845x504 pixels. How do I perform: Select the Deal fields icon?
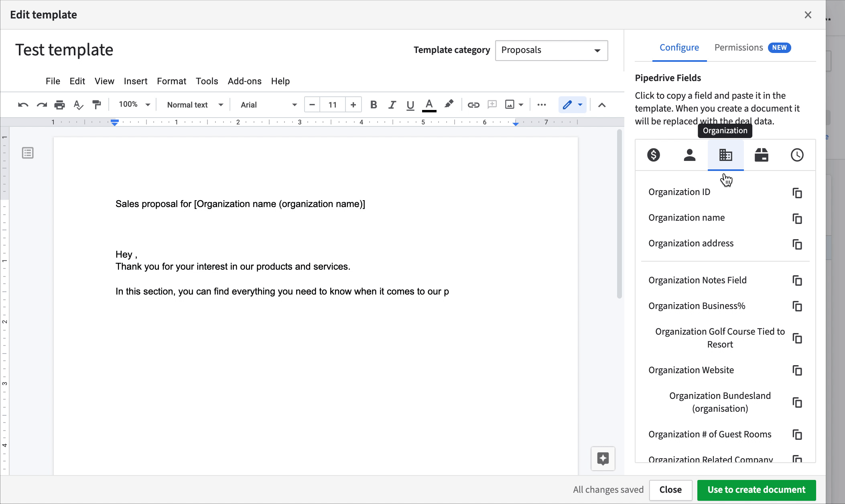coord(653,155)
